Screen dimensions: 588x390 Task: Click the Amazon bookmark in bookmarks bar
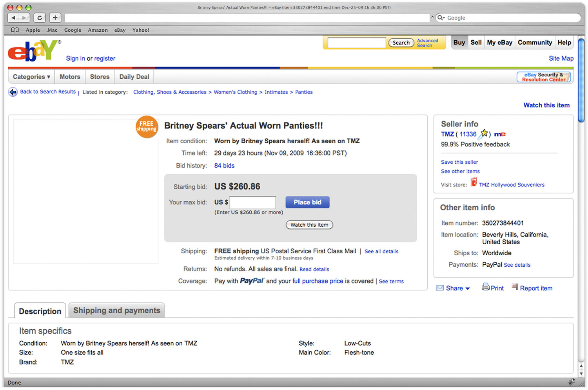point(98,30)
